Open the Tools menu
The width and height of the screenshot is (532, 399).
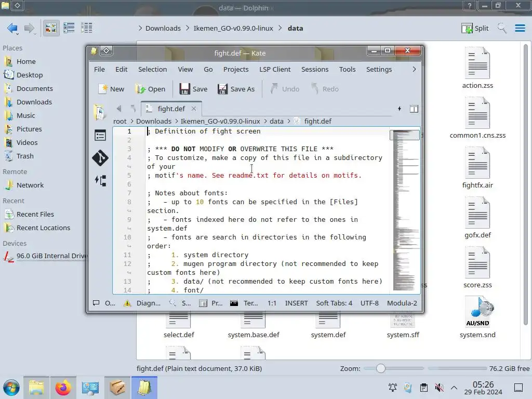(347, 69)
